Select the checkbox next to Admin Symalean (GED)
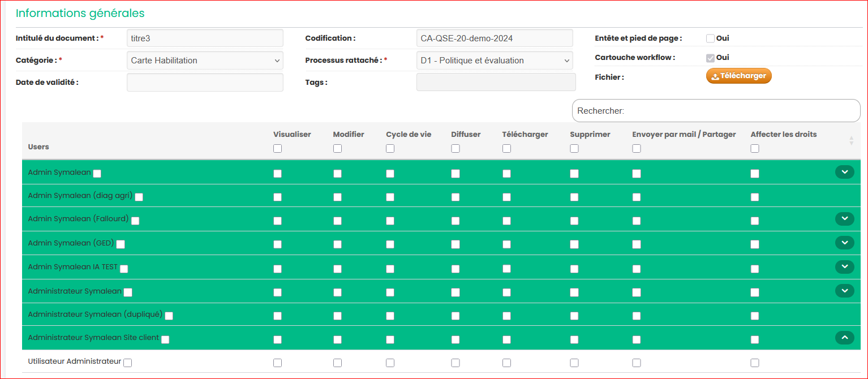Image resolution: width=868 pixels, height=379 pixels. [121, 244]
